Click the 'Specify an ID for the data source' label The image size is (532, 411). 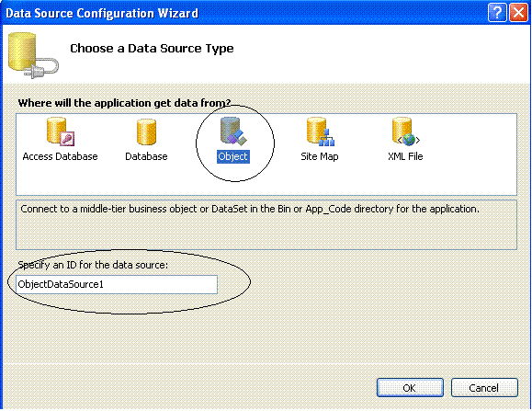click(x=93, y=265)
